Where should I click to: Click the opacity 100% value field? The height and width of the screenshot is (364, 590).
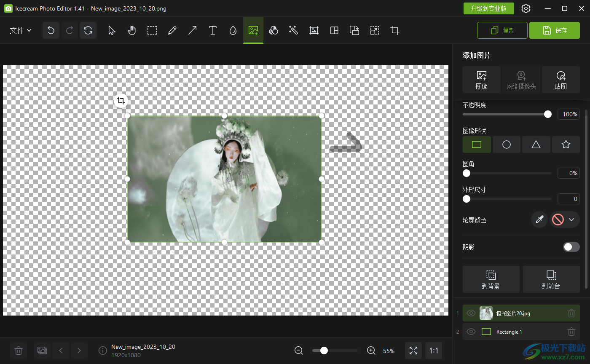pos(569,114)
